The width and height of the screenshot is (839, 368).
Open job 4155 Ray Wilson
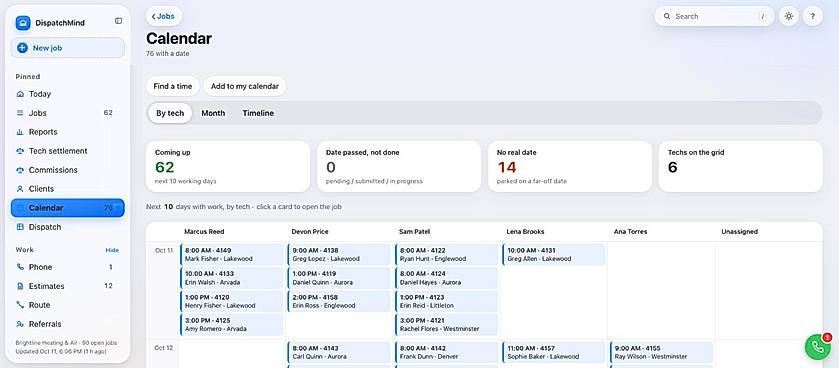pyautogui.click(x=661, y=352)
